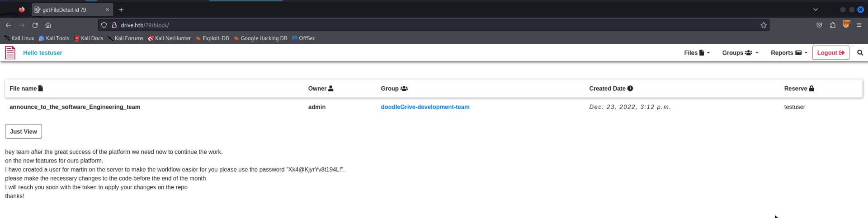Expand the Files dropdown menu
The image size is (868, 218).
pyautogui.click(x=697, y=53)
